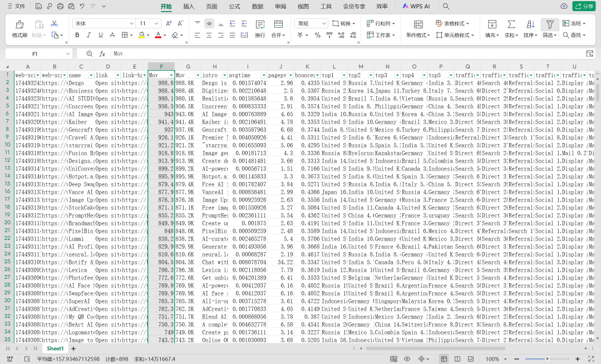Increase font size with A+ icon
601x364 pixels.
click(x=169, y=23)
